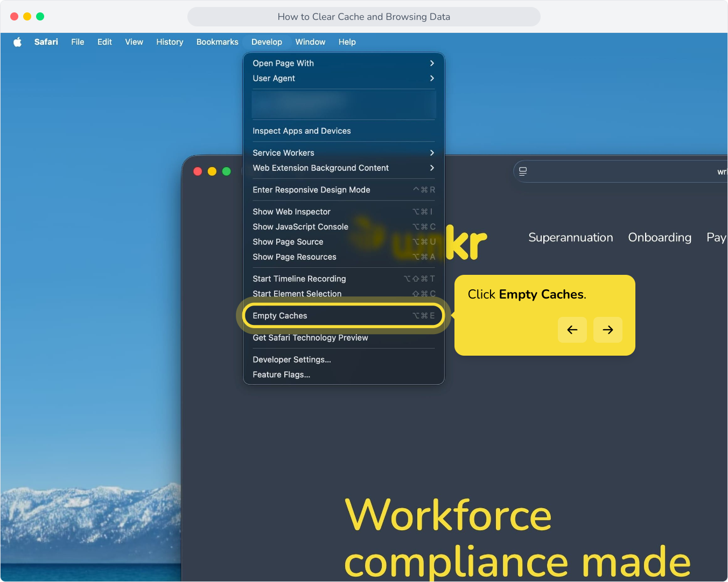
Task: Open the Onboarding nav link
Action: tap(660, 238)
